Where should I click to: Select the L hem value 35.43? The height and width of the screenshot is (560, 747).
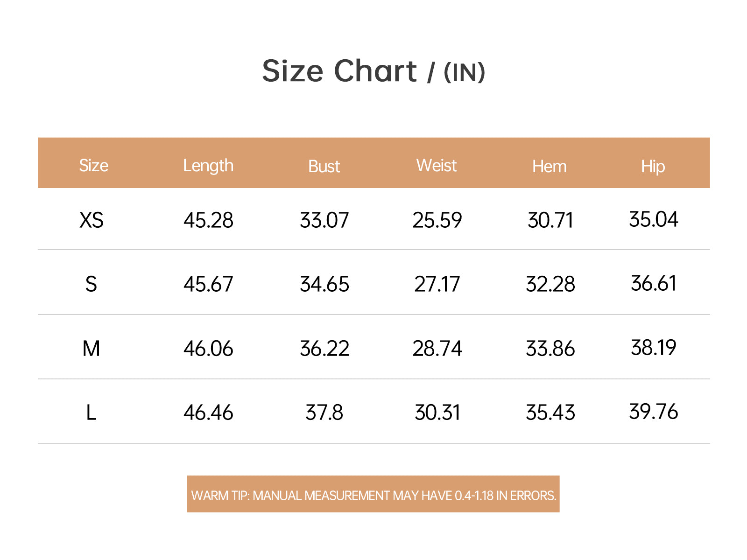click(x=550, y=413)
